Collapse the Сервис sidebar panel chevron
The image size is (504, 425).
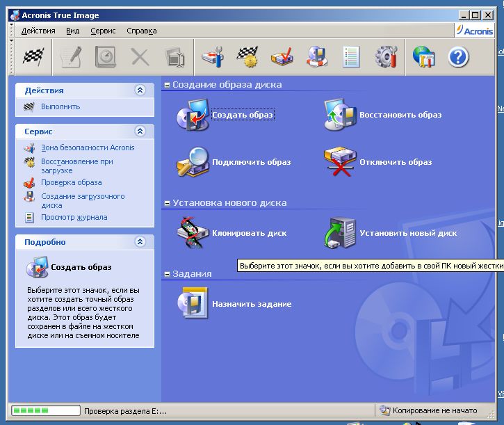[x=140, y=131]
